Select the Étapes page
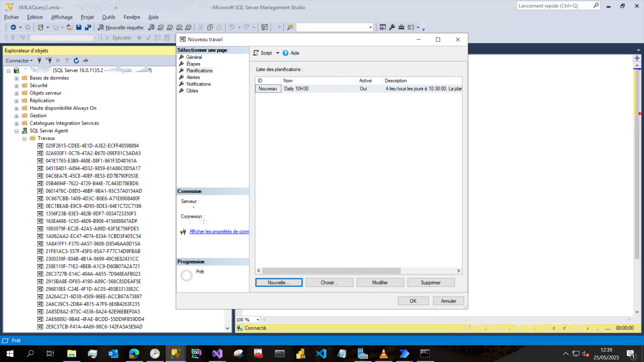Screen dimensions: 644x362 pyautogui.click(x=193, y=64)
